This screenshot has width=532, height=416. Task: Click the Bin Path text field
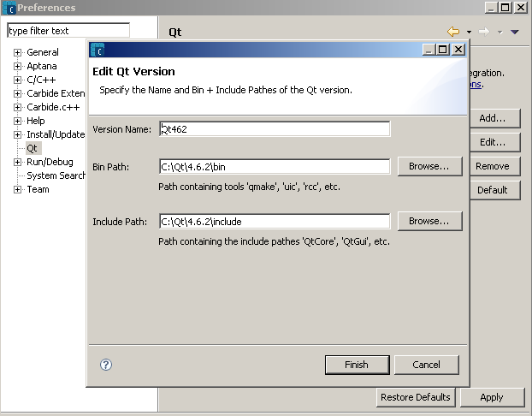(275, 167)
